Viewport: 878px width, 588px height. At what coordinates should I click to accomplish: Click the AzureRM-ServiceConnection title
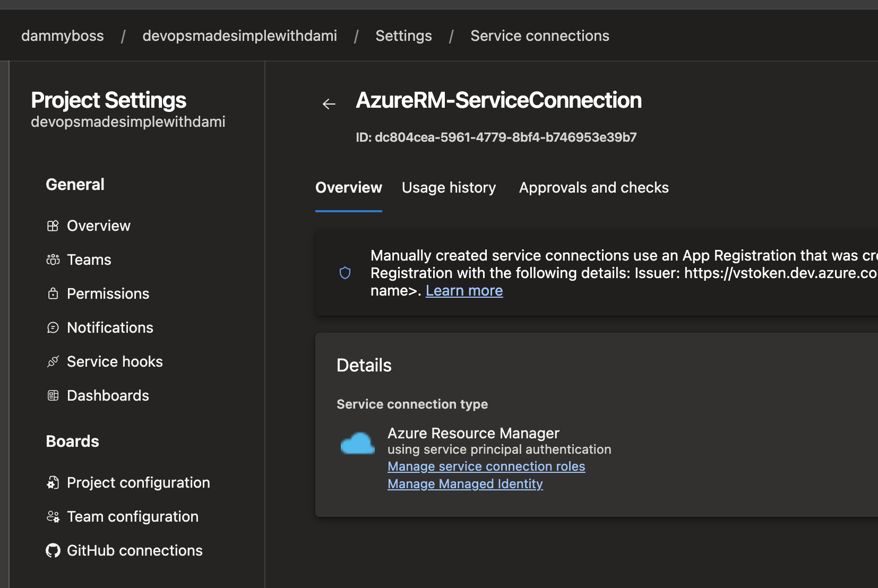point(499,100)
